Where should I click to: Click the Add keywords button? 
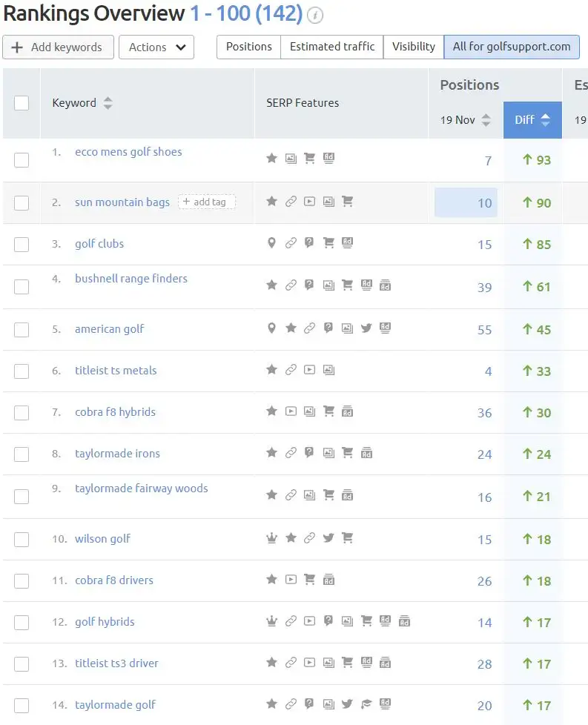[x=58, y=47]
